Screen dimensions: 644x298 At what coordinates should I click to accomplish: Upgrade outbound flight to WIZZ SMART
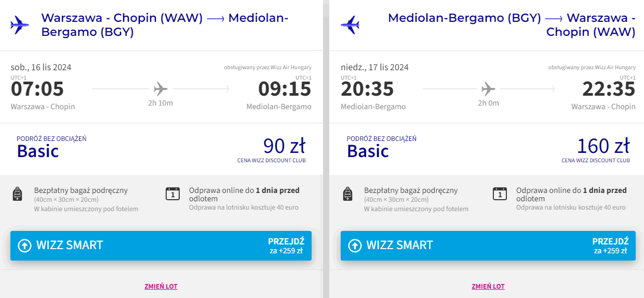click(161, 245)
